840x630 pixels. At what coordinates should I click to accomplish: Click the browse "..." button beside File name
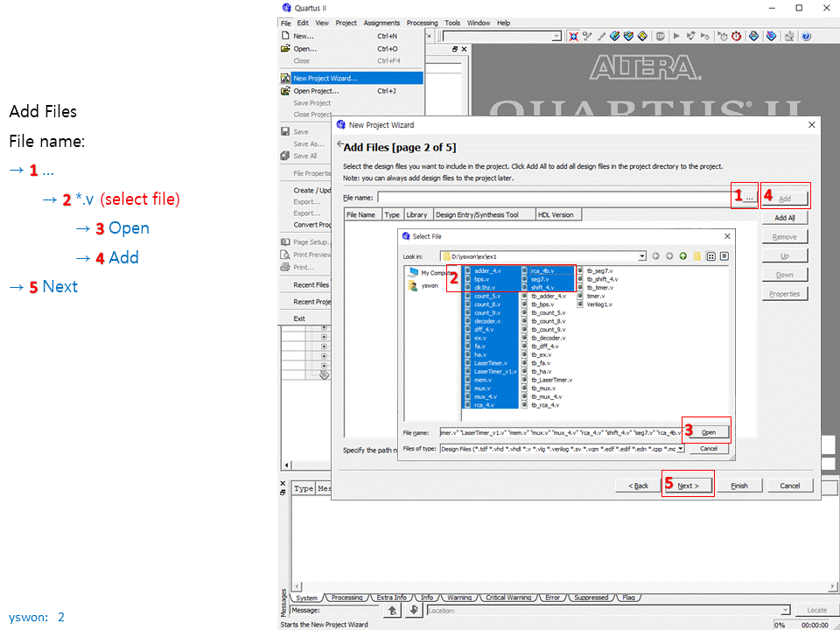point(750,198)
